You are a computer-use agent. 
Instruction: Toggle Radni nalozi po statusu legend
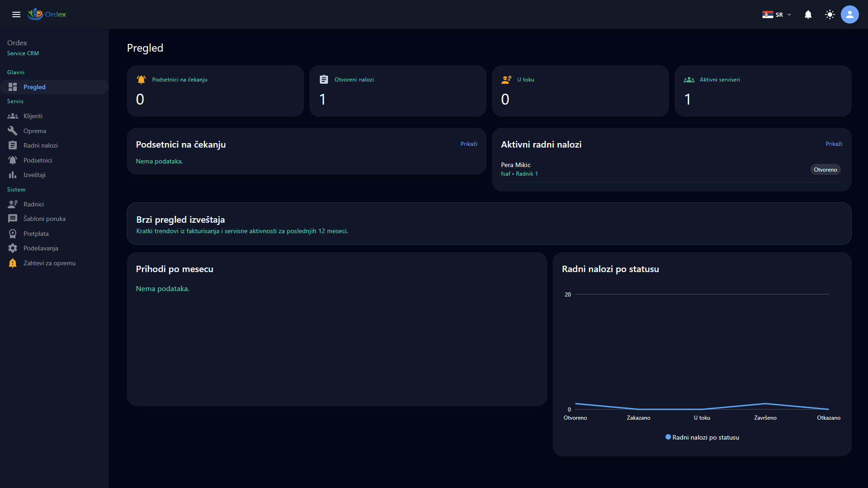coord(702,437)
